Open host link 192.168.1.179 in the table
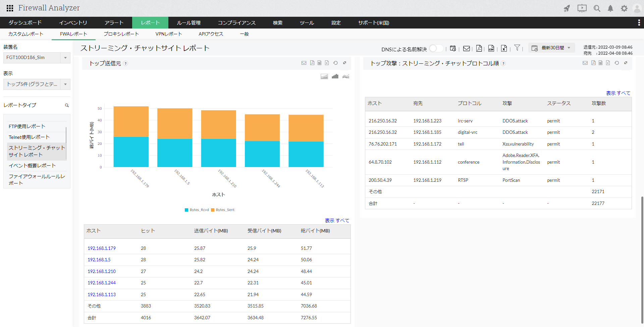The width and height of the screenshot is (644, 327). (x=102, y=248)
